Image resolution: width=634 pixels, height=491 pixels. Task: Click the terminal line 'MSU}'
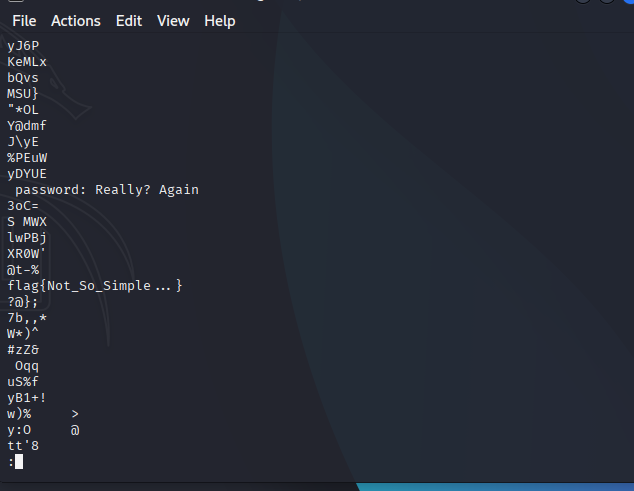pos(23,94)
